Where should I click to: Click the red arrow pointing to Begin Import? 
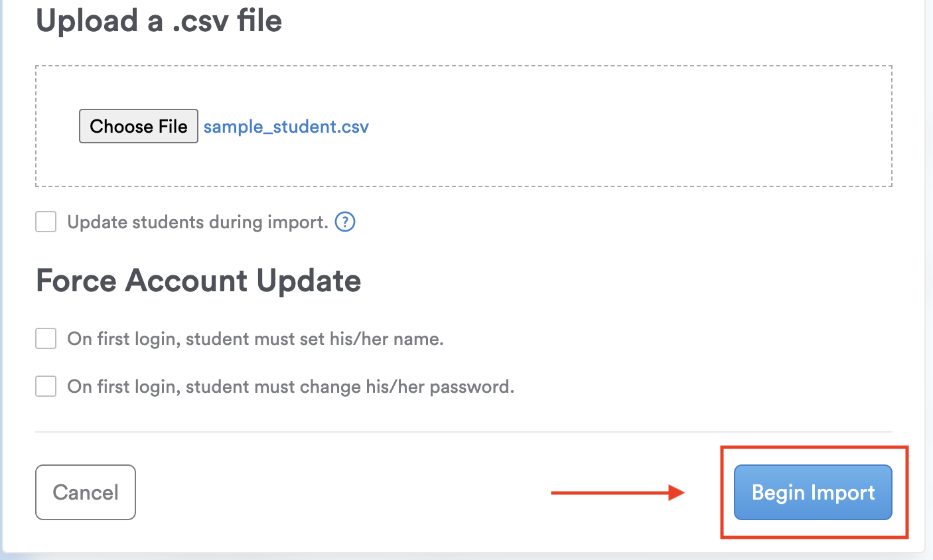(x=617, y=492)
